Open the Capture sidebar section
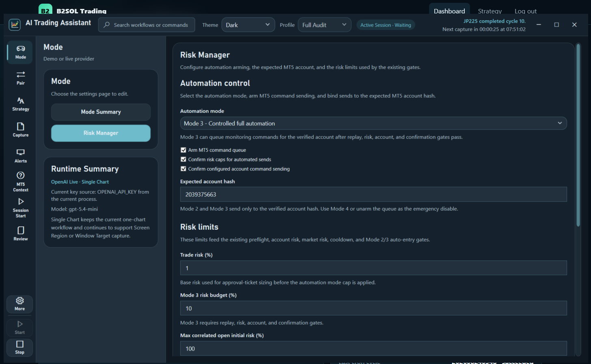This screenshot has height=364, width=591. 20,130
